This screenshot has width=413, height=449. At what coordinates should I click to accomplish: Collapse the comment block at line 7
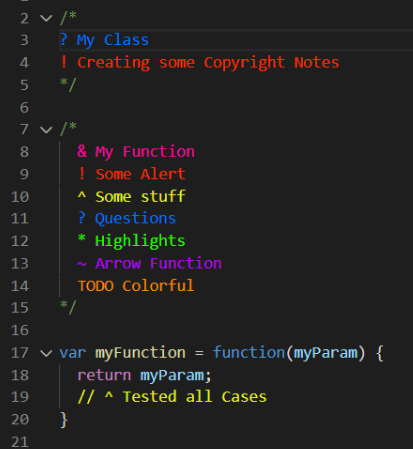click(46, 129)
